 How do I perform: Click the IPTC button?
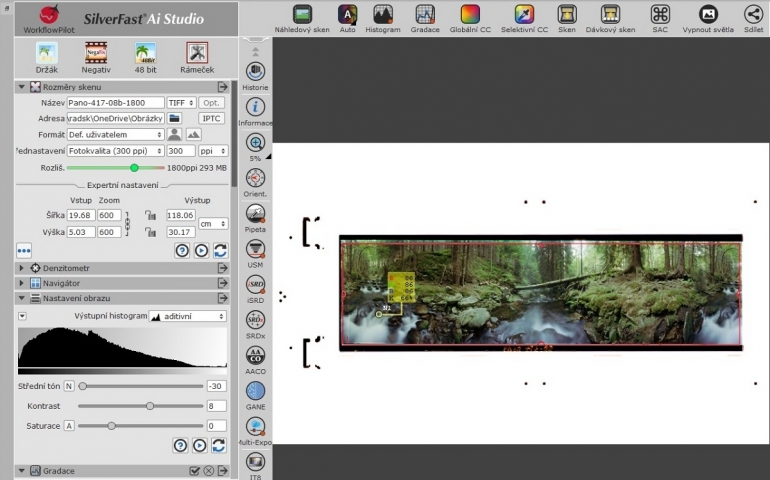[x=212, y=118]
